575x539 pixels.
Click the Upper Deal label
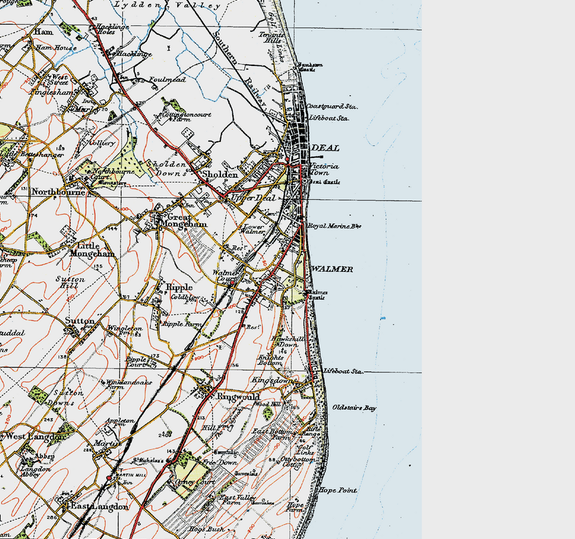(253, 198)
